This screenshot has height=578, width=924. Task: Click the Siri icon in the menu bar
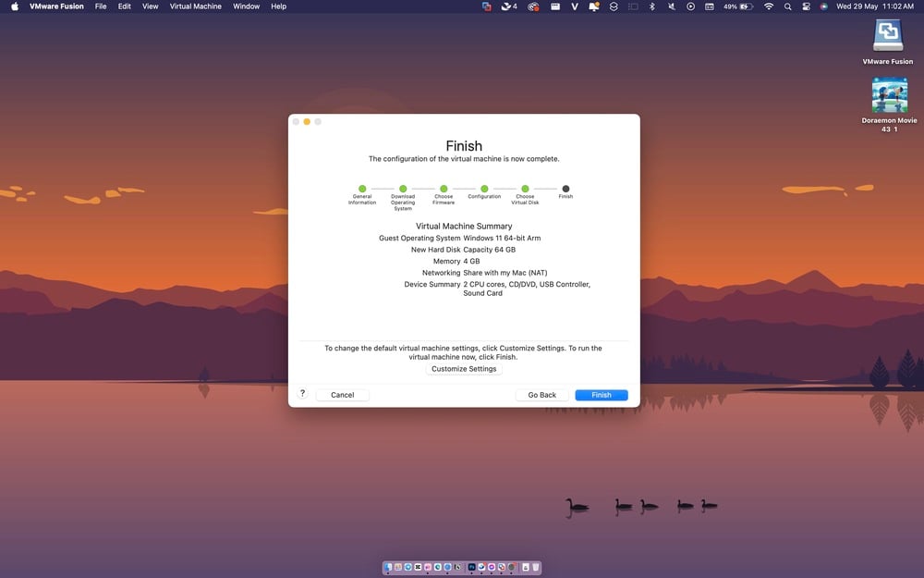tap(825, 6)
